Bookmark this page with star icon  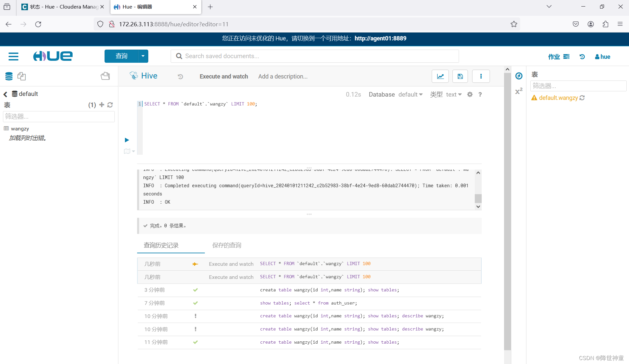point(514,24)
